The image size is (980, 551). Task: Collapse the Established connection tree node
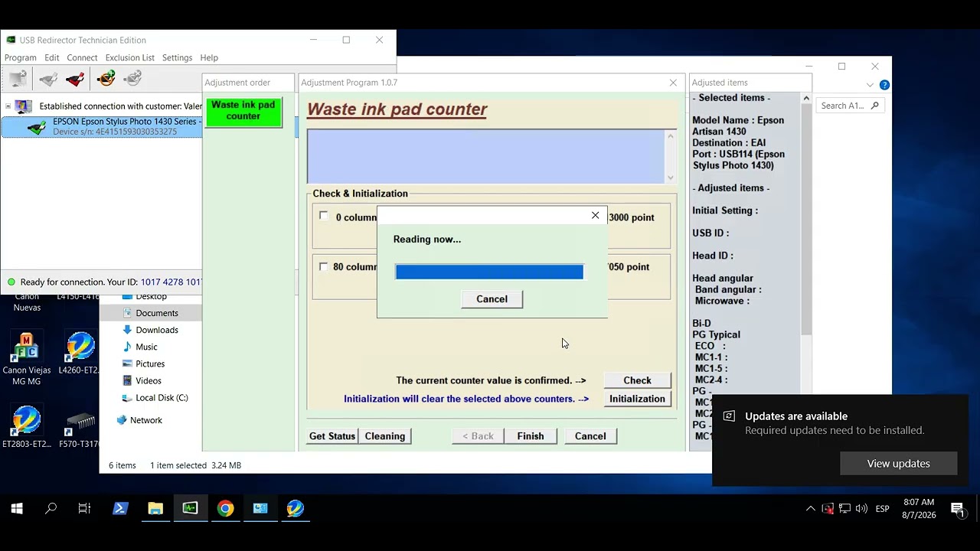(8, 106)
